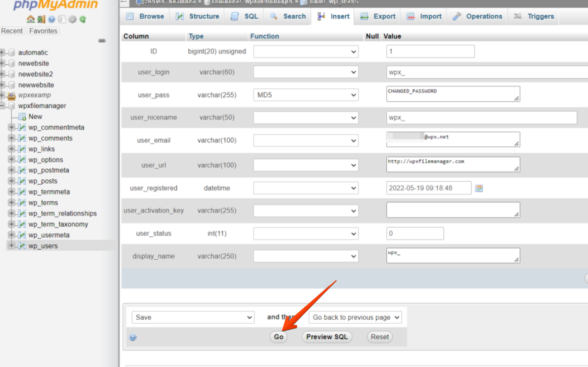Expand the wp_options table tree node

[11, 160]
